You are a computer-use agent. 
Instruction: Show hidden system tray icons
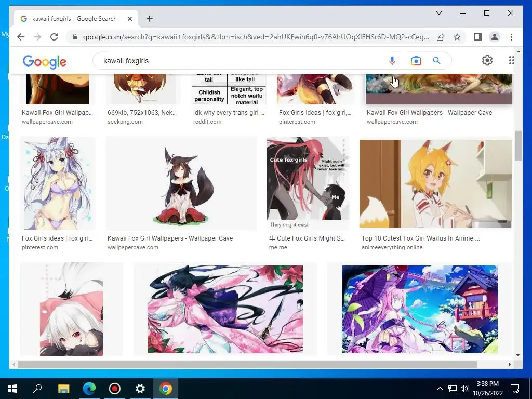[x=440, y=389]
